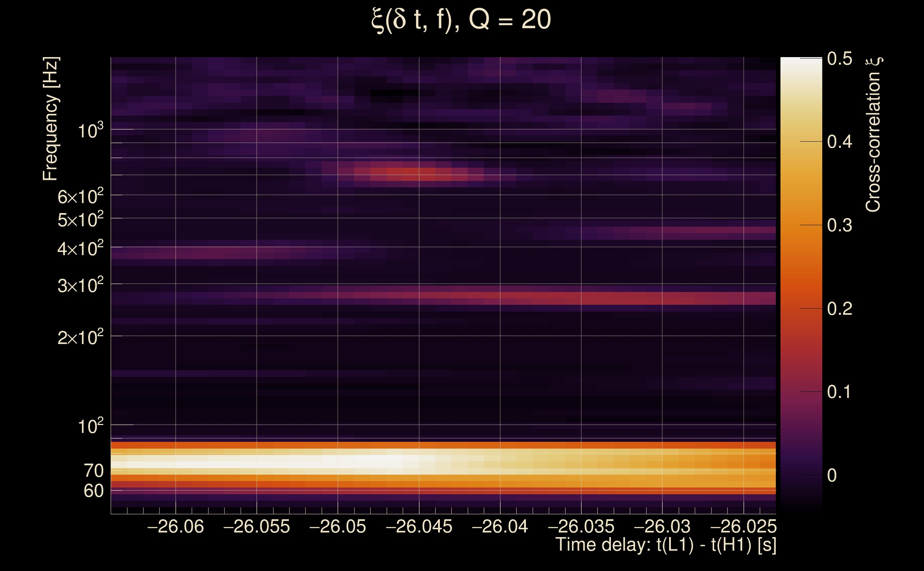Click the 0.3 tick label on the colorbar
Screen dimensions: 924x571
(x=839, y=226)
